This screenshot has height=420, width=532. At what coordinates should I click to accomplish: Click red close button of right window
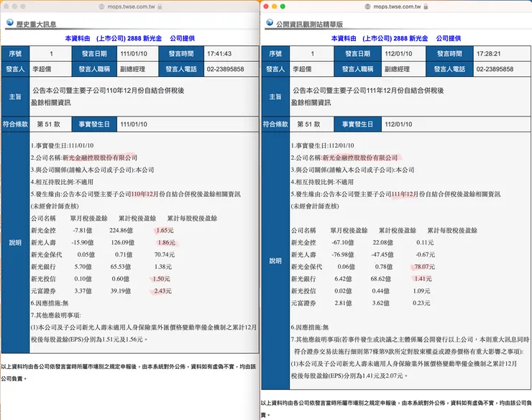pyautogui.click(x=266, y=6)
